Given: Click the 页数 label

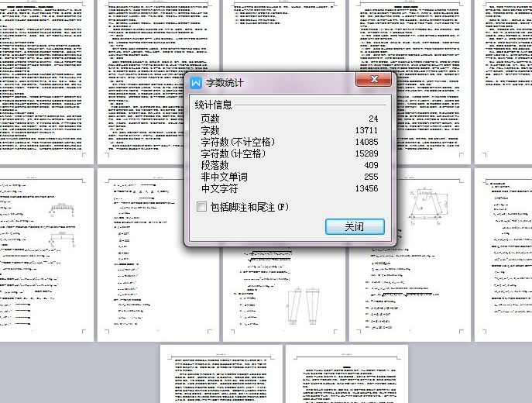Looking at the screenshot, I should click(x=210, y=119).
